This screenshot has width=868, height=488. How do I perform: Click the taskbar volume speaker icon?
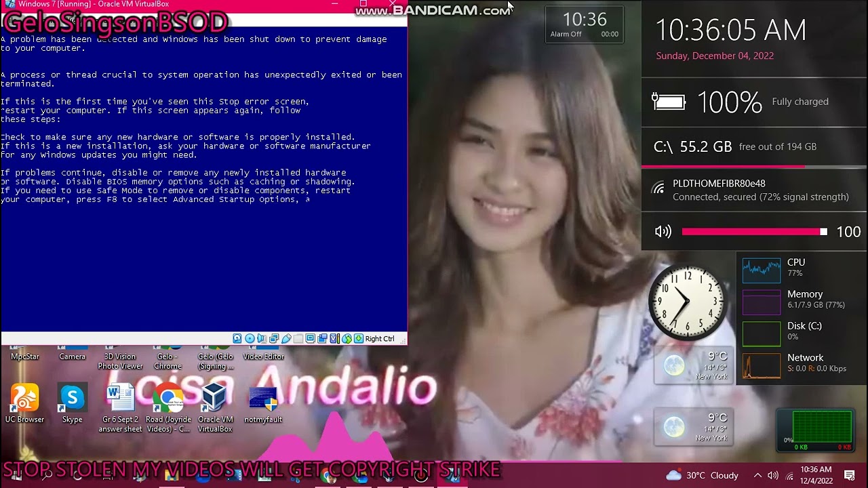(772, 475)
